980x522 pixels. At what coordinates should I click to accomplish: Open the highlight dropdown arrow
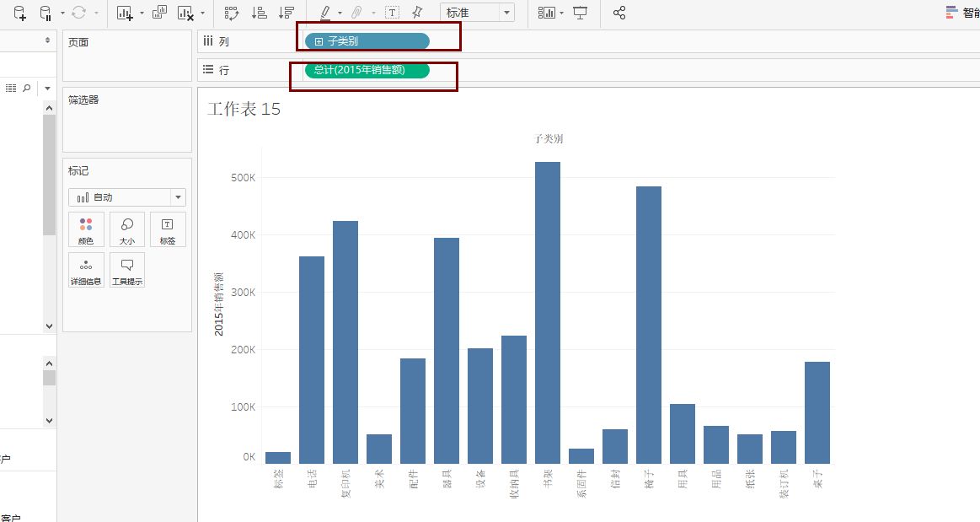point(340,13)
